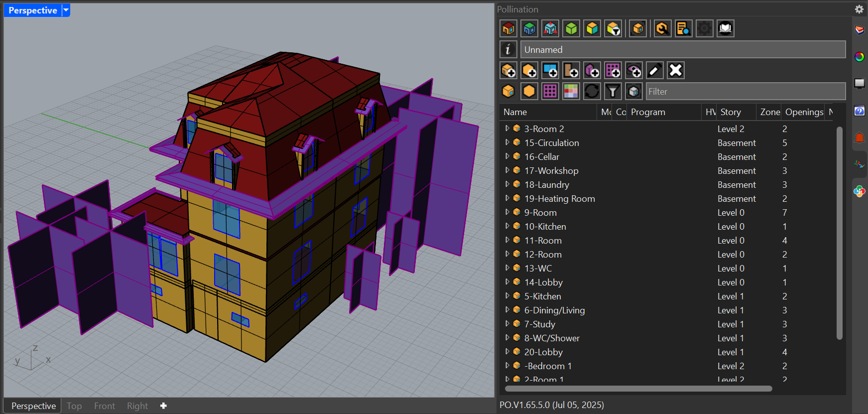Switch to the Front viewport tab

point(105,406)
